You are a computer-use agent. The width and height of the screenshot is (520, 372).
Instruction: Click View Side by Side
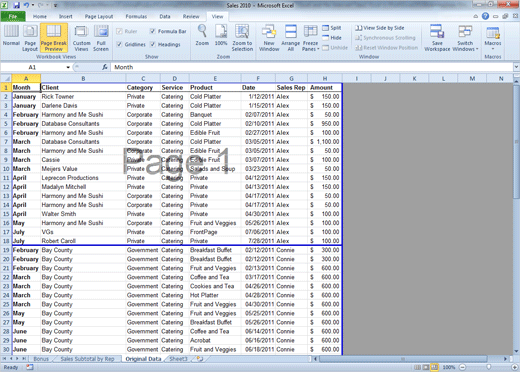coord(380,28)
